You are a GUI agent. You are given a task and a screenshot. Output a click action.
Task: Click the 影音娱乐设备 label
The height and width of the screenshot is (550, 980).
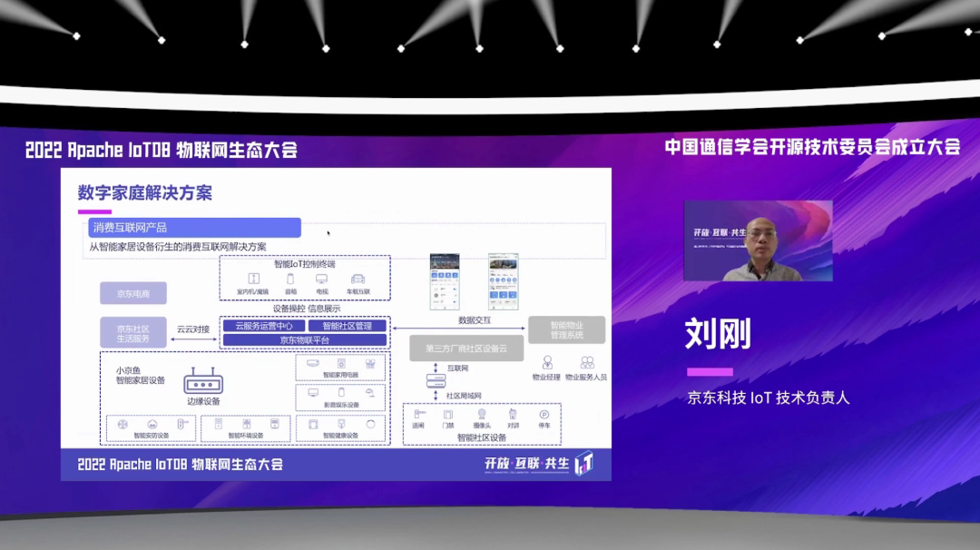pos(341,405)
